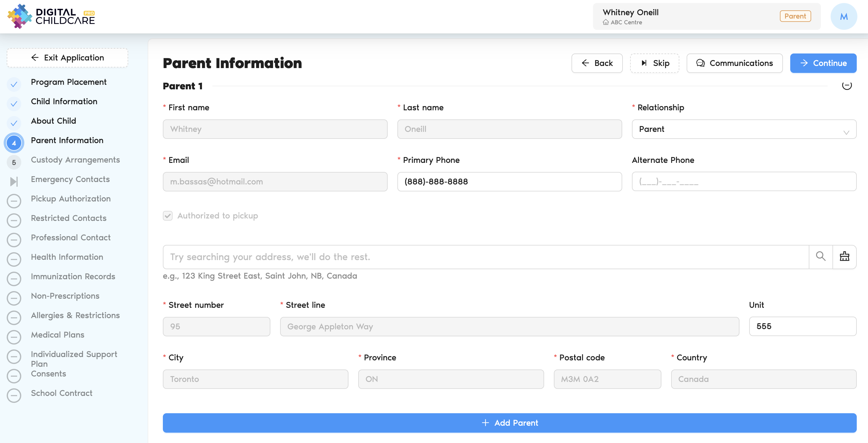
Task: Click the Relationship dropdown chevron arrow
Action: 846,132
